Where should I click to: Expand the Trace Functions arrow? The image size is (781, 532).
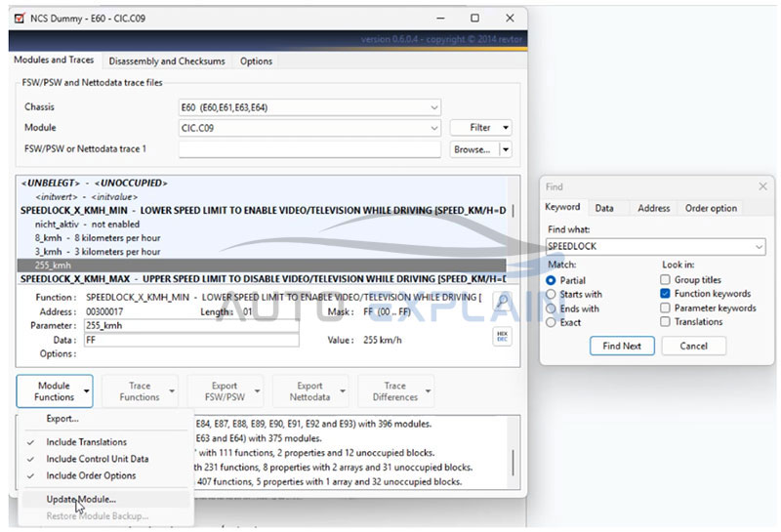tap(172, 391)
